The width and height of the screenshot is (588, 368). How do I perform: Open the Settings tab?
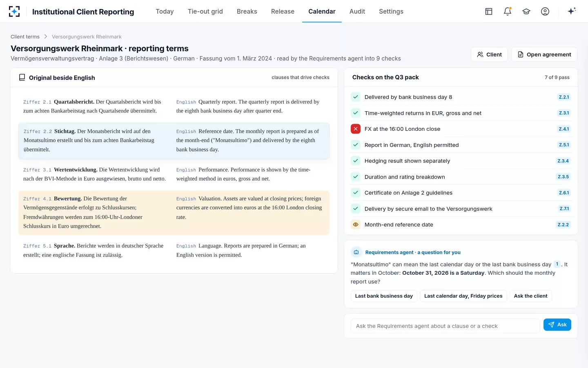[391, 11]
